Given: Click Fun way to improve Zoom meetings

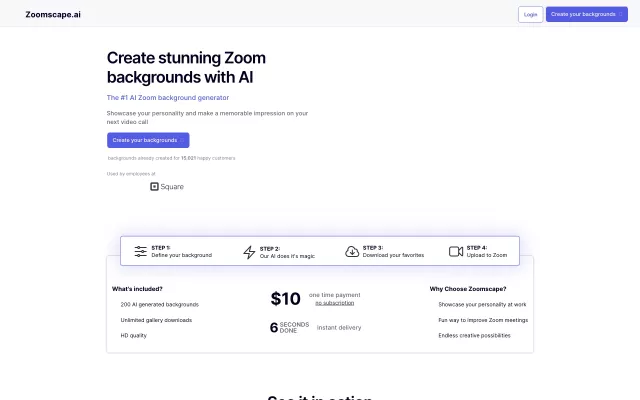Looking at the screenshot, I should tap(483, 320).
